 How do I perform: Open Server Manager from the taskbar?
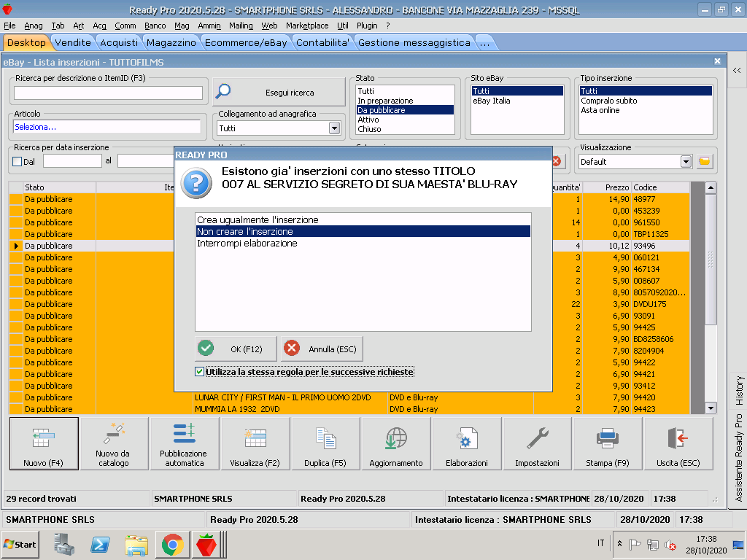64,544
